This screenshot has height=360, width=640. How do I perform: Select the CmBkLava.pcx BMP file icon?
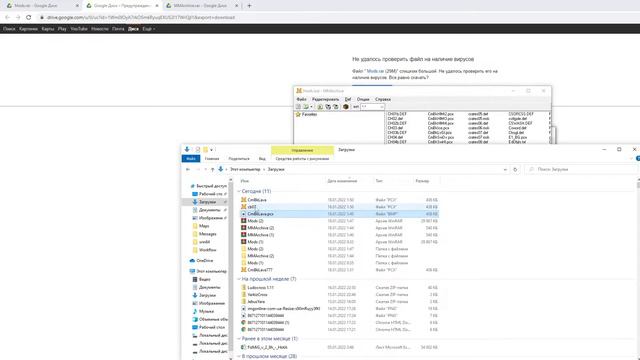[x=244, y=213]
